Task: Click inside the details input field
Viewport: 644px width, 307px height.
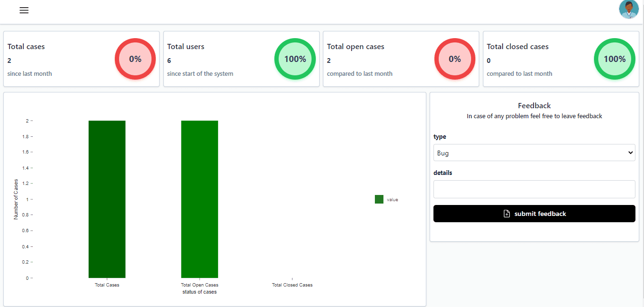Action: coord(534,189)
